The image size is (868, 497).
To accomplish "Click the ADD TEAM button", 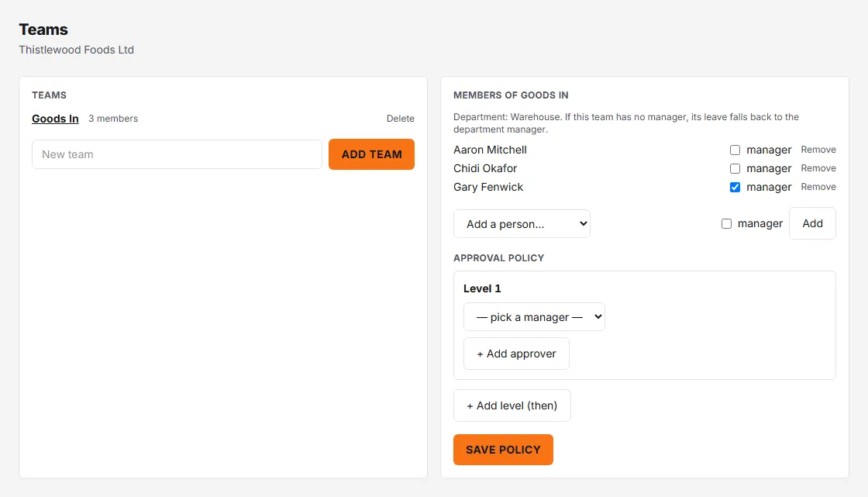I will [371, 154].
